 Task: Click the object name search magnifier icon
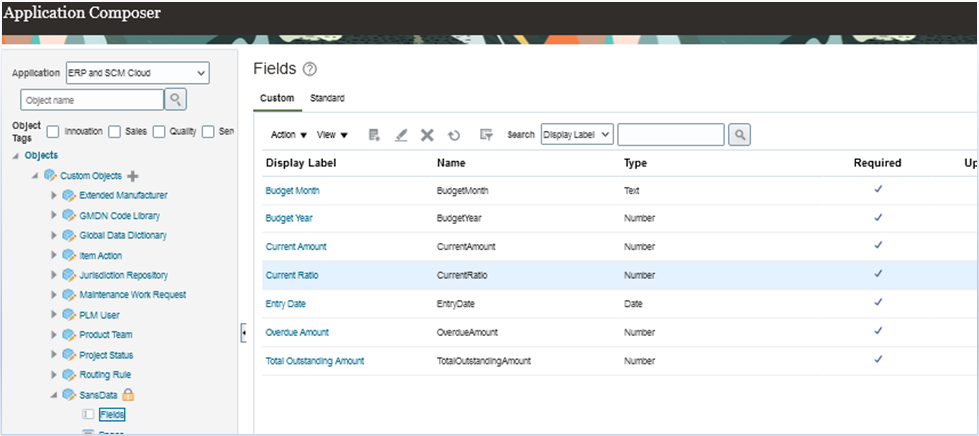(x=175, y=99)
